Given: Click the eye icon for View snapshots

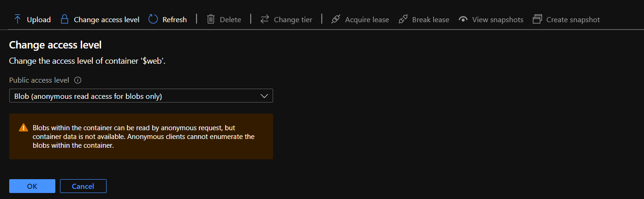Looking at the screenshot, I should click(x=463, y=19).
